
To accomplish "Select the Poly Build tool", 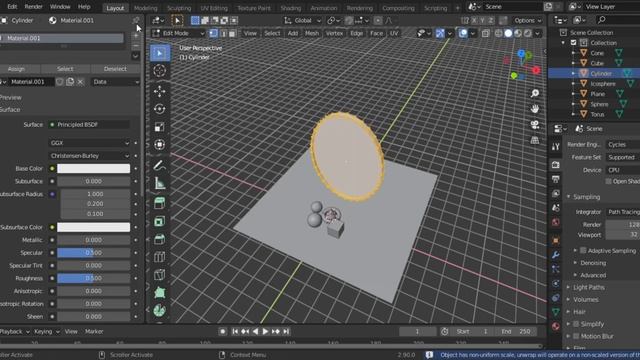I will tap(160, 293).
